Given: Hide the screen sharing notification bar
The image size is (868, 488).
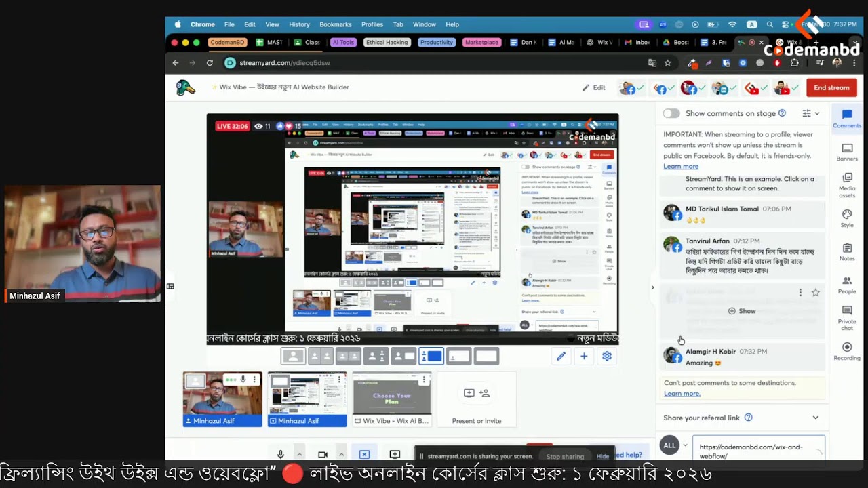Looking at the screenshot, I should [x=603, y=456].
